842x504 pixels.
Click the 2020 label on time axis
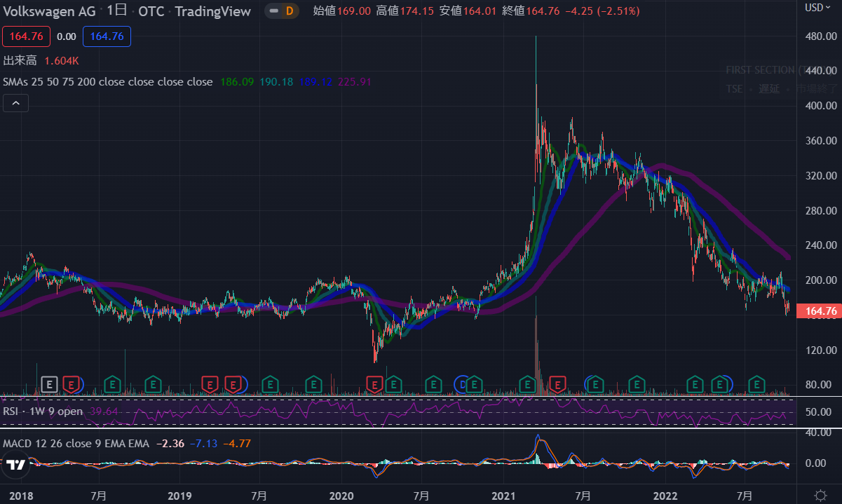(x=341, y=495)
